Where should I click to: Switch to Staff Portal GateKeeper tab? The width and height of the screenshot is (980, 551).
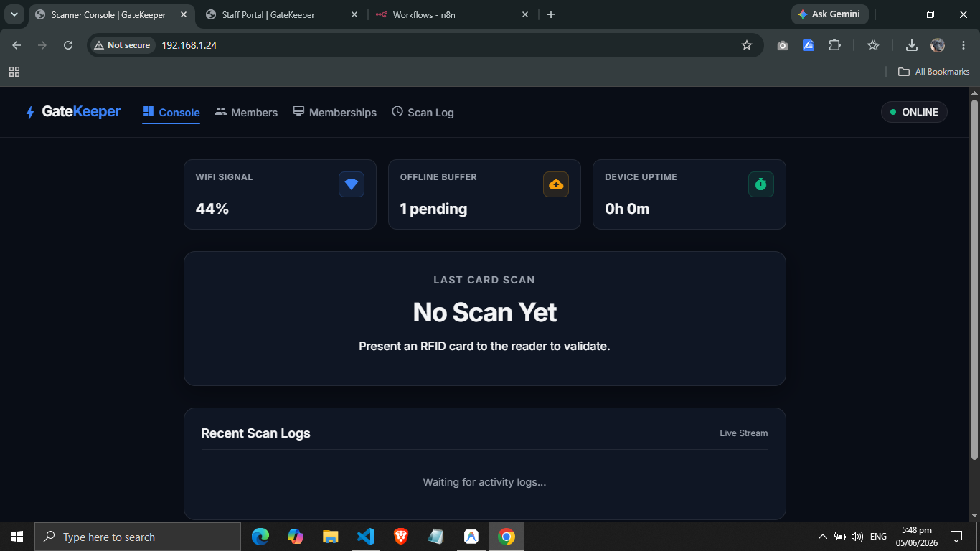[281, 14]
